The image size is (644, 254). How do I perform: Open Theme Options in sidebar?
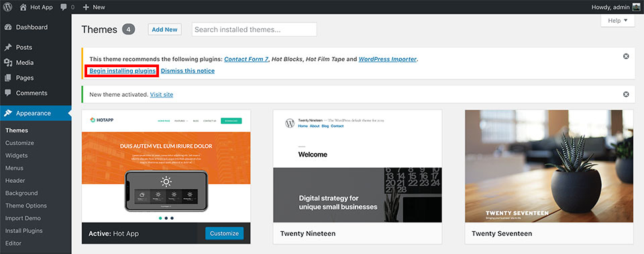pos(26,206)
